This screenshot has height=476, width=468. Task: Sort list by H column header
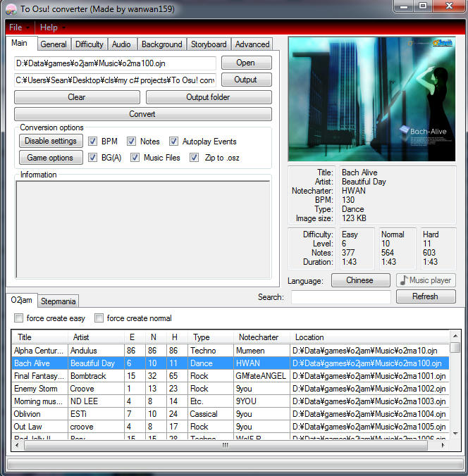click(x=177, y=337)
